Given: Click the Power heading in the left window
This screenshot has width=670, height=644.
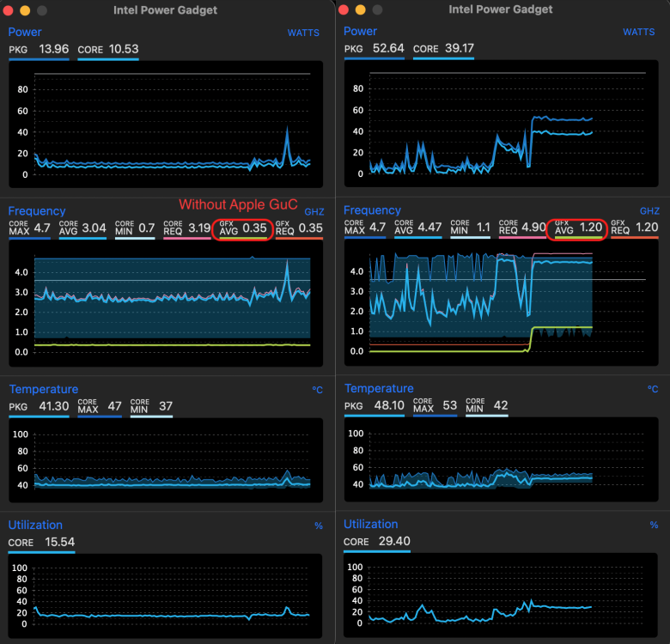Looking at the screenshot, I should (x=25, y=32).
